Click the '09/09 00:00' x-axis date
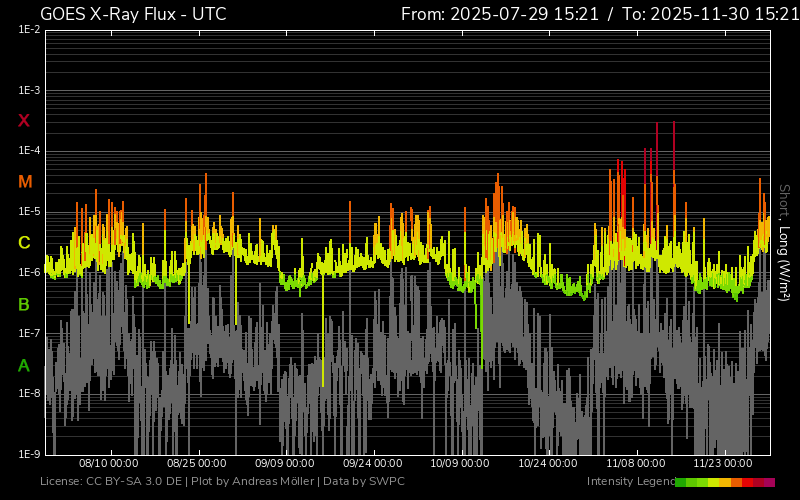 click(285, 463)
